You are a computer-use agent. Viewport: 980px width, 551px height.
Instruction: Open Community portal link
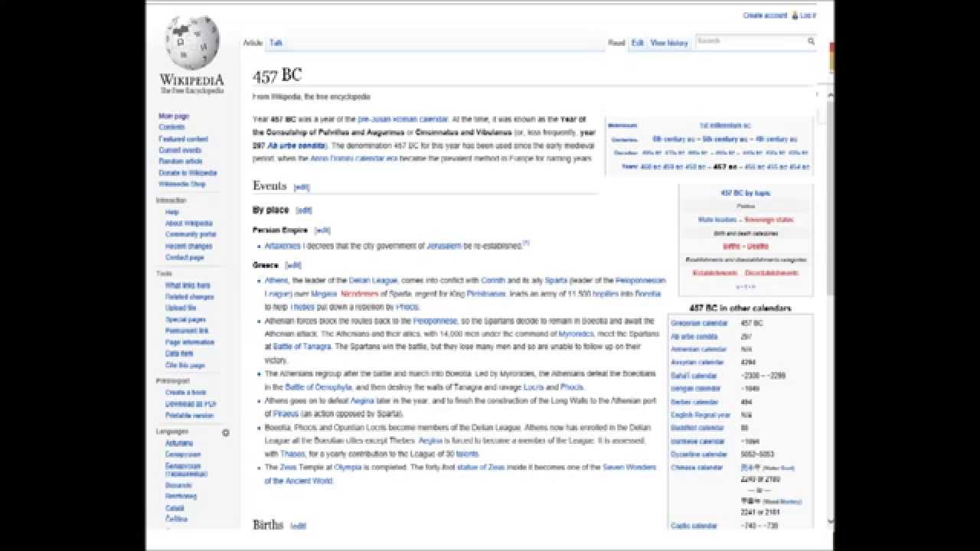click(x=191, y=234)
